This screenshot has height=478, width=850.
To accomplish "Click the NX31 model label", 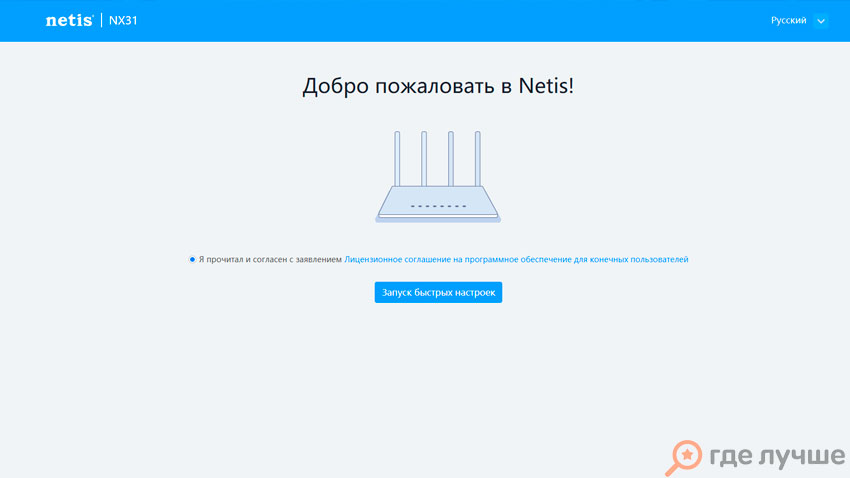I will 123,20.
